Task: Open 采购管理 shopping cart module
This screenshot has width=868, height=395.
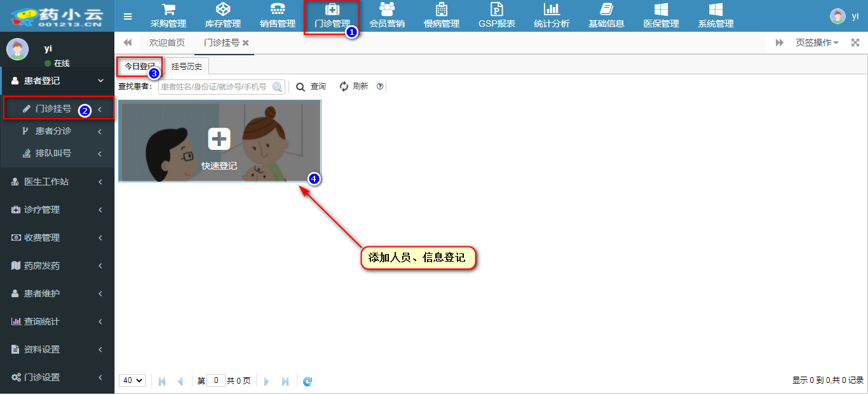Action: (168, 17)
